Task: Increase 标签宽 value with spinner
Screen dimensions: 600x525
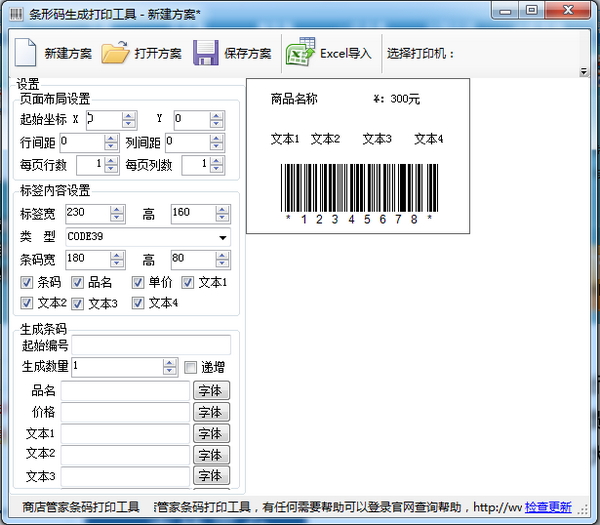Action: point(117,210)
